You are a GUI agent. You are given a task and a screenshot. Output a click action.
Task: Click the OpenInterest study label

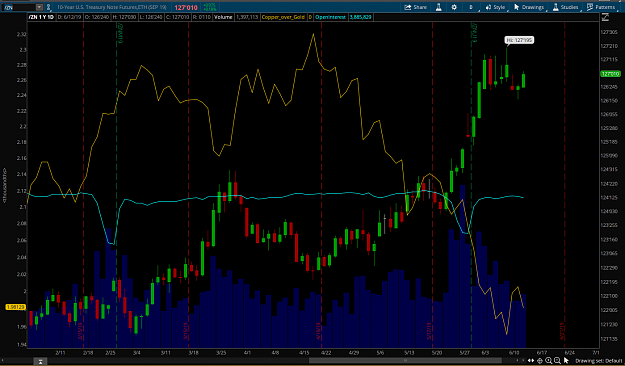[x=330, y=17]
